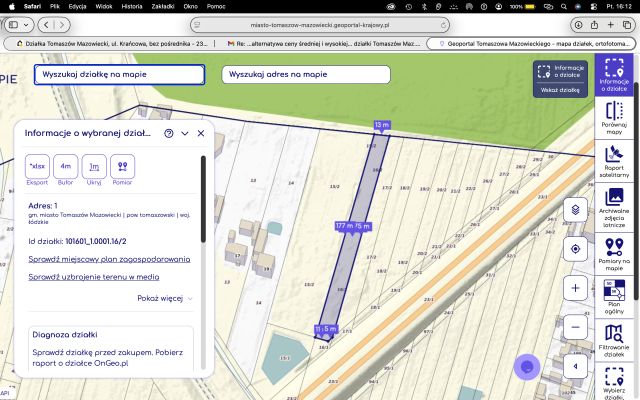Click the locate me button
The image size is (640, 400).
575,249
